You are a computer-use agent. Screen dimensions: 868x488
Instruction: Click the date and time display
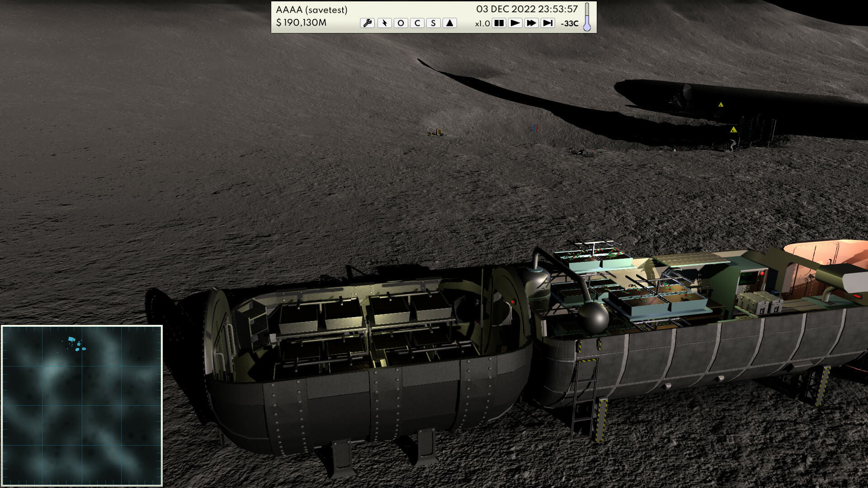(x=527, y=9)
